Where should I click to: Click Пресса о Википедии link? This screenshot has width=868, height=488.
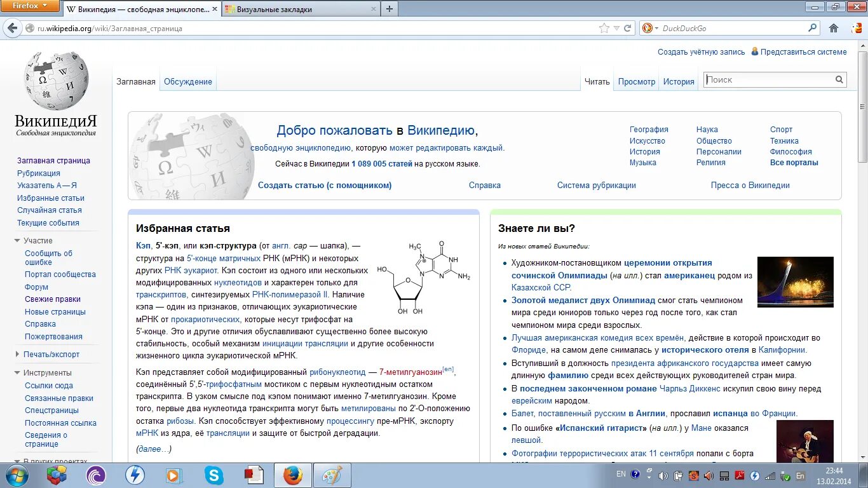[x=750, y=186]
